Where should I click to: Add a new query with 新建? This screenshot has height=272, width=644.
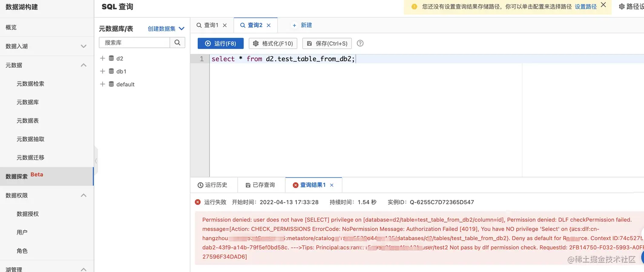pos(302,25)
